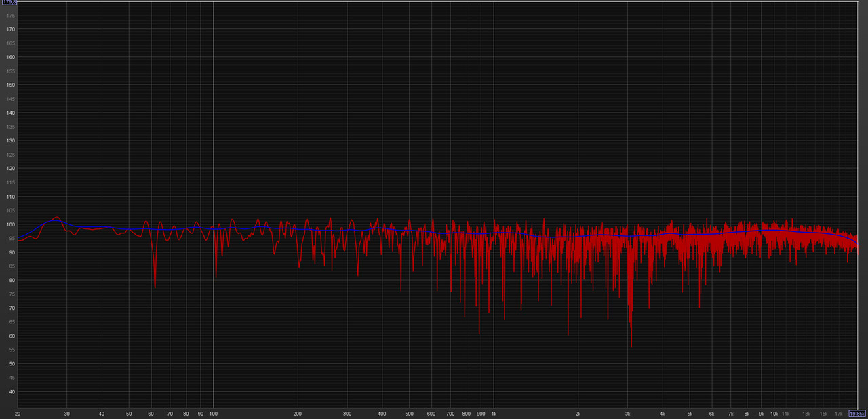This screenshot has height=419, width=868.
Task: Click the 19.85k frequency limit field
Action: click(857, 413)
